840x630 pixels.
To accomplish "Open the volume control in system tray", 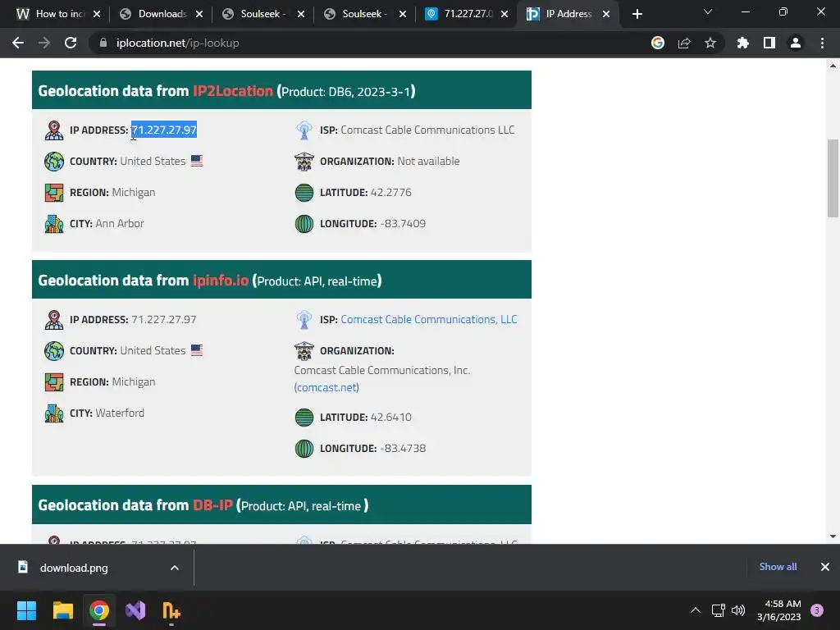I will point(738,610).
